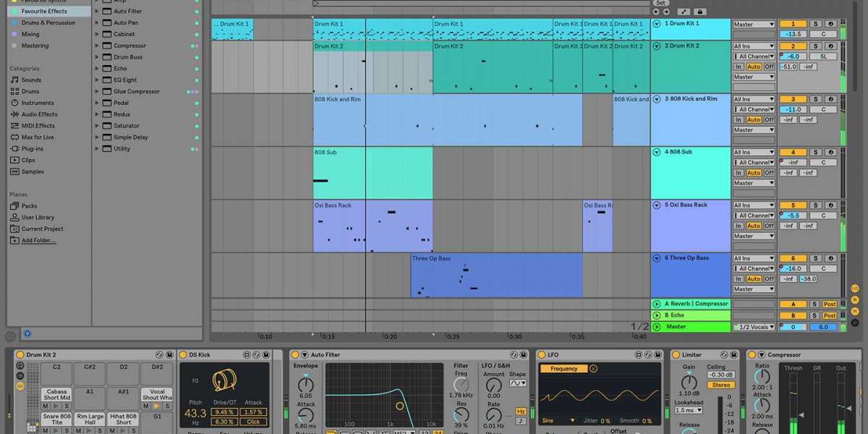Select Drums & Percussion collection
This screenshot has width=868, height=434.
point(48,22)
